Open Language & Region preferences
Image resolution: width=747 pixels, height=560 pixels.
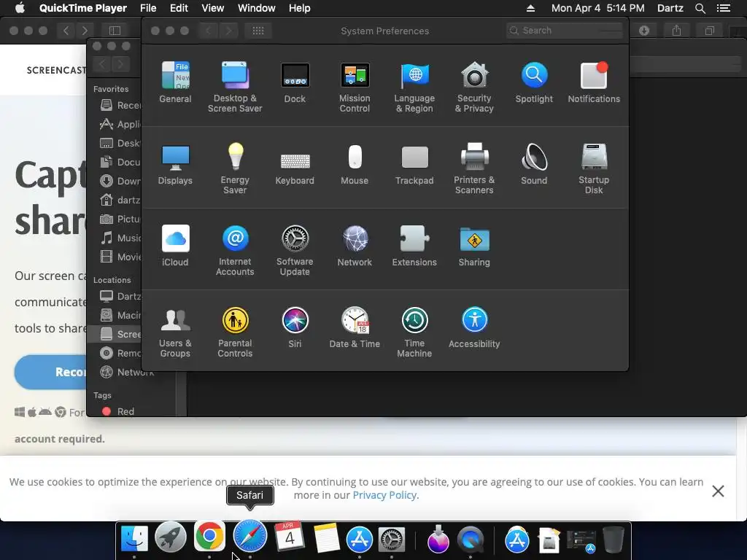pos(414,86)
